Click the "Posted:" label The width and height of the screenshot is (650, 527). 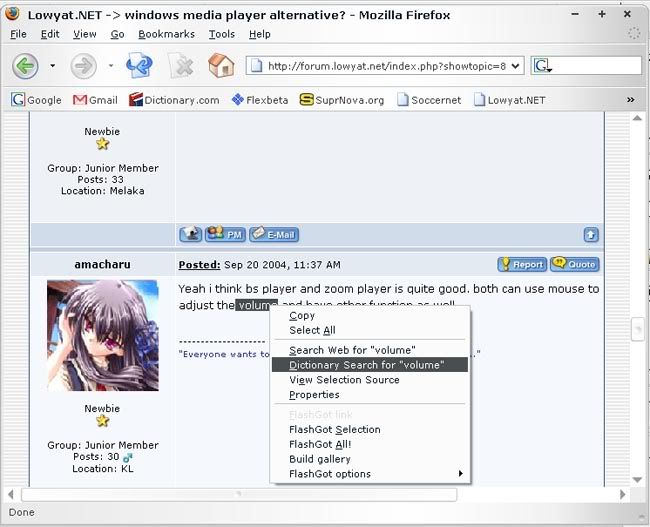(199, 265)
